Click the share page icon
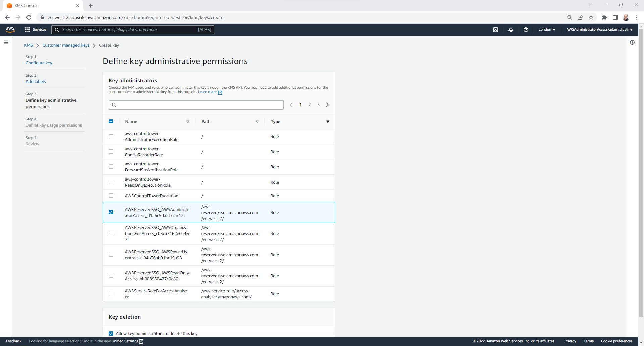 pos(580,17)
